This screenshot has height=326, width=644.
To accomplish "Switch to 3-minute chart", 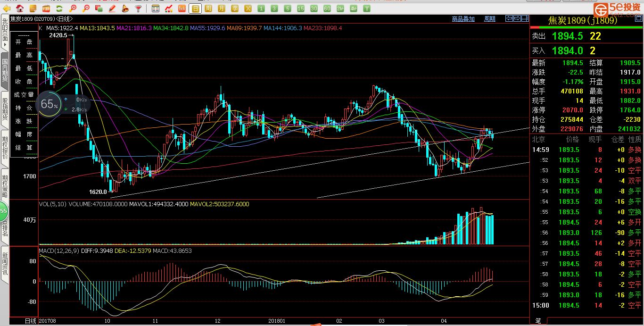I will tap(274, 8).
